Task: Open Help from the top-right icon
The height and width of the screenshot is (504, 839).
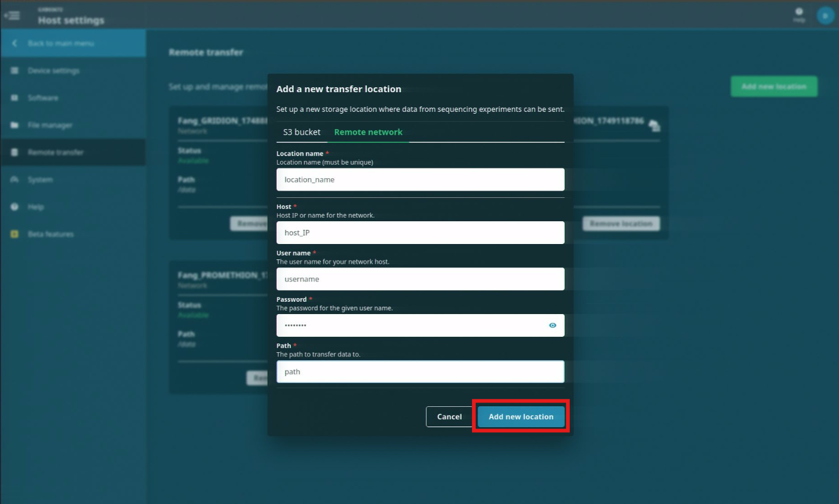Action: (x=799, y=15)
